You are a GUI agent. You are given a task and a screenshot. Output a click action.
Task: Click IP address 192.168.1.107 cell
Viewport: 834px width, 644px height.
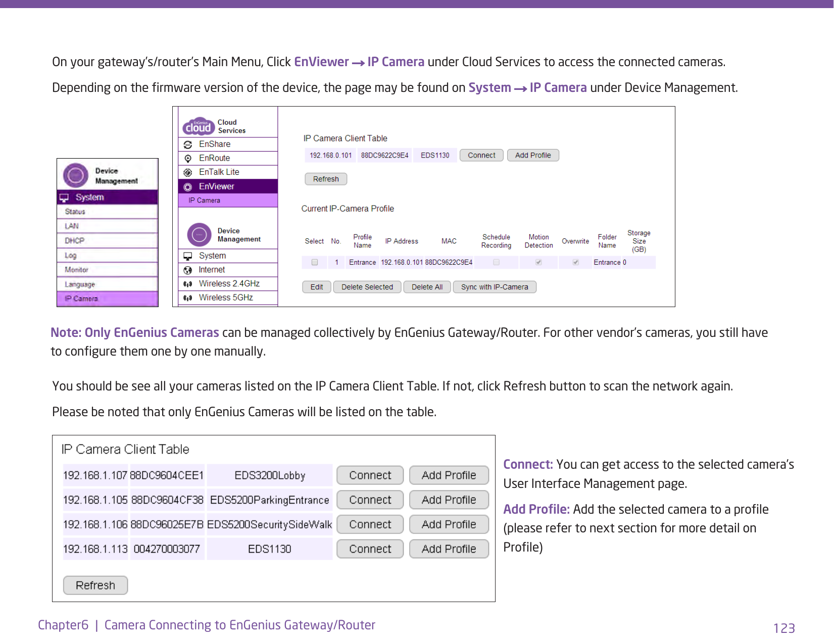[x=95, y=475]
